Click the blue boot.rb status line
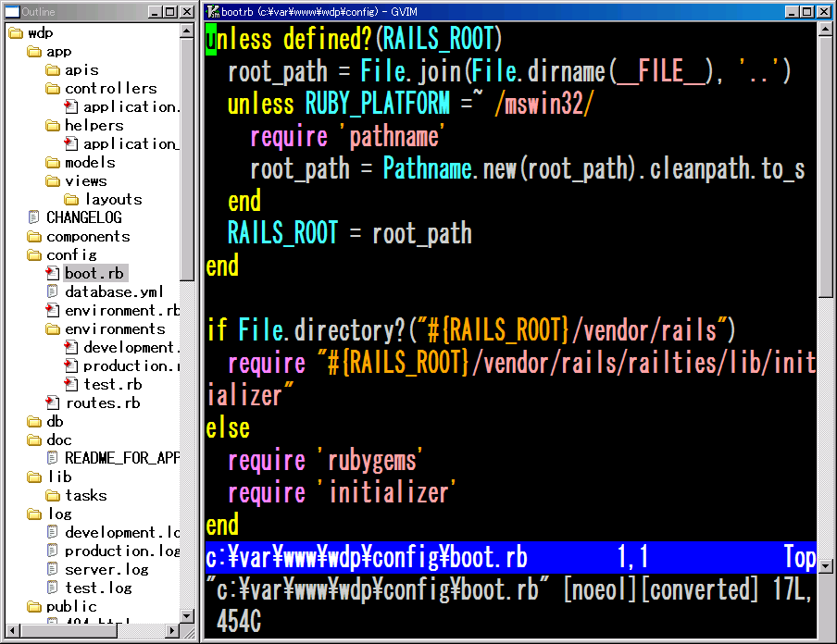Image resolution: width=837 pixels, height=644 pixels. pyautogui.click(x=510, y=558)
